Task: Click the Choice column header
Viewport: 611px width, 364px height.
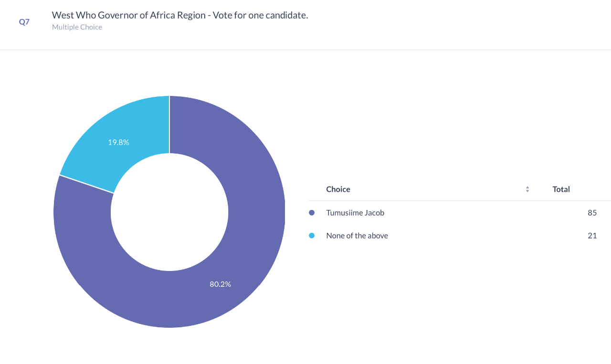Action: [x=338, y=189]
